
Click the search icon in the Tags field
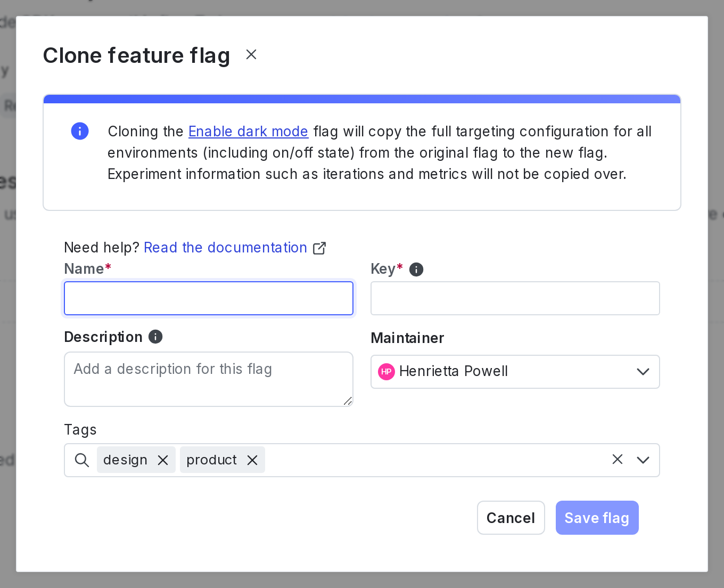pyautogui.click(x=81, y=460)
